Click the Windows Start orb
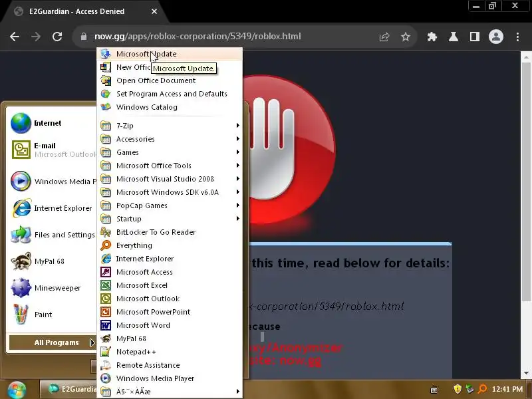532x399 pixels. click(16, 390)
